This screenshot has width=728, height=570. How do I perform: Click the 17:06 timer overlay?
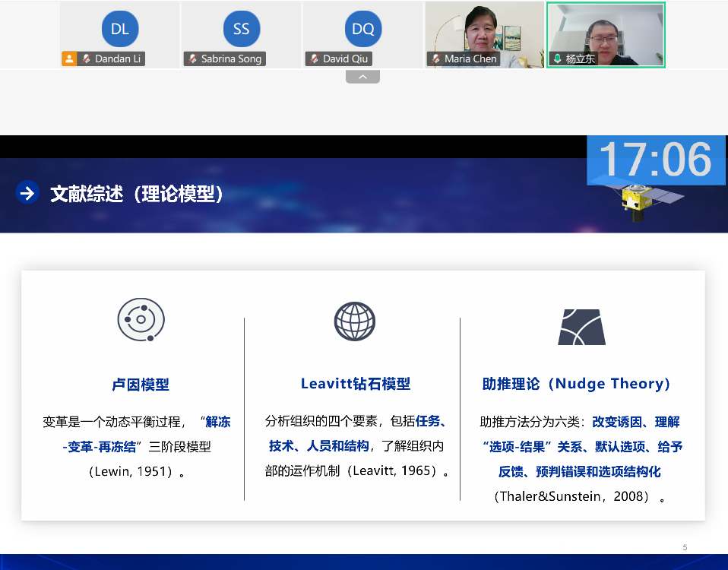point(656,160)
